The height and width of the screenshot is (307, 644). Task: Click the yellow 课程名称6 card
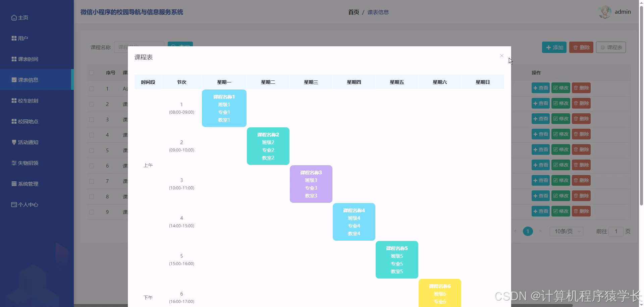(x=440, y=293)
